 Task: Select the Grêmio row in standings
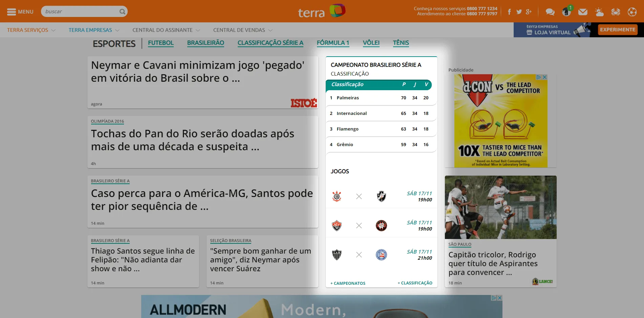pos(381,144)
